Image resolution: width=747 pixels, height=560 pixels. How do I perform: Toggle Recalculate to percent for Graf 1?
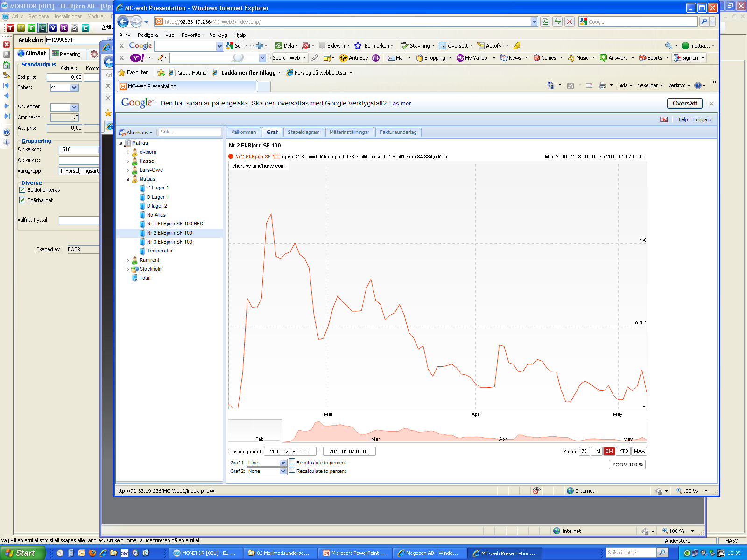point(292,462)
